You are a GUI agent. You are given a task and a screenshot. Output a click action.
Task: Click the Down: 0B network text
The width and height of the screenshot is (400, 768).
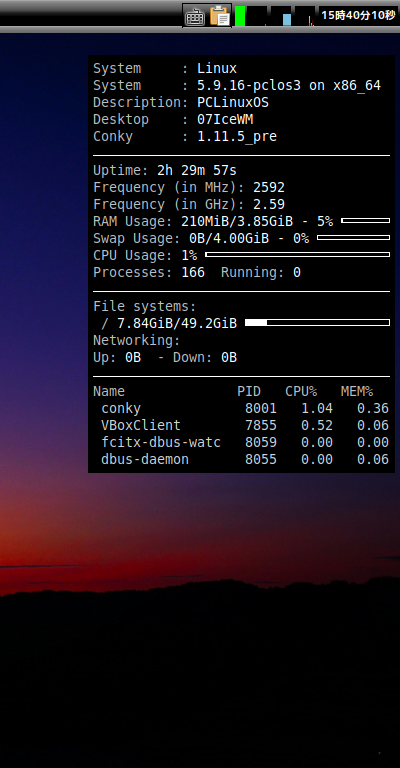pos(205,358)
